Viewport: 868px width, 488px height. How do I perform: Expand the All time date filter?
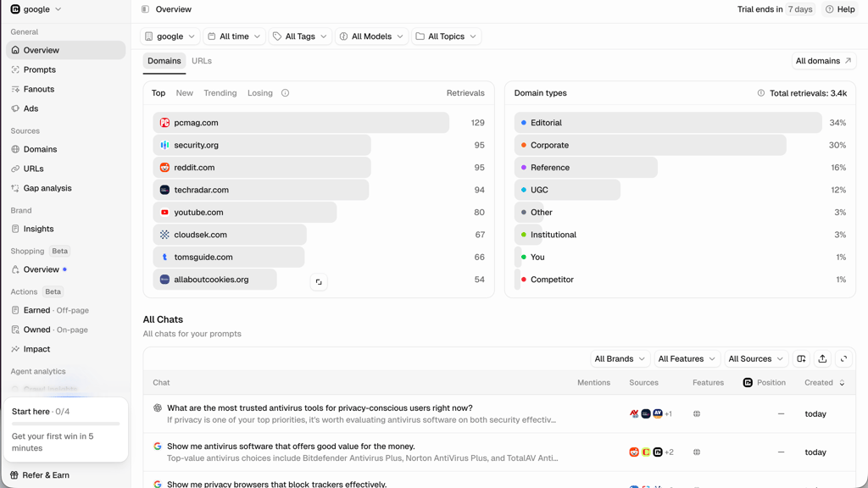click(234, 36)
